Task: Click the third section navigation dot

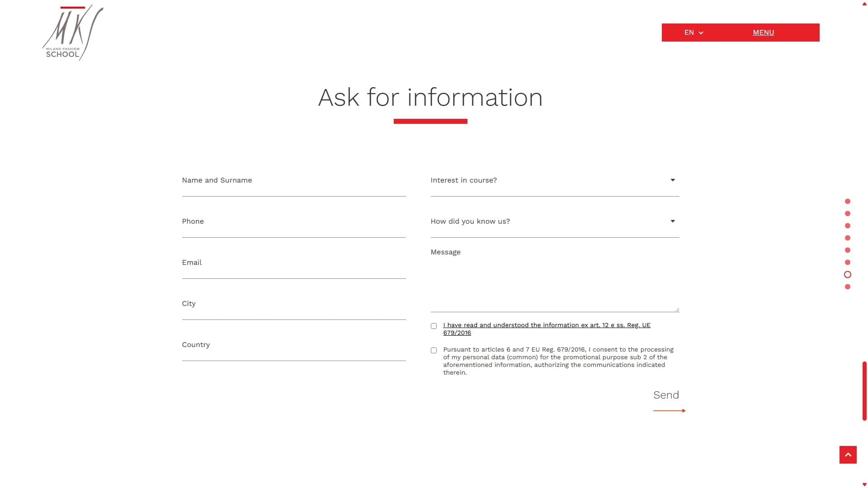Action: 848,226
